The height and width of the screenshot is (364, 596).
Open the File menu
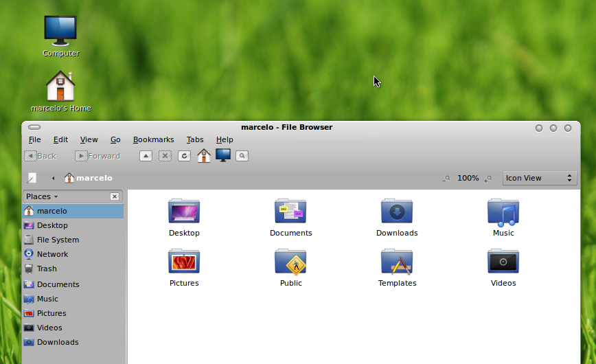[34, 139]
